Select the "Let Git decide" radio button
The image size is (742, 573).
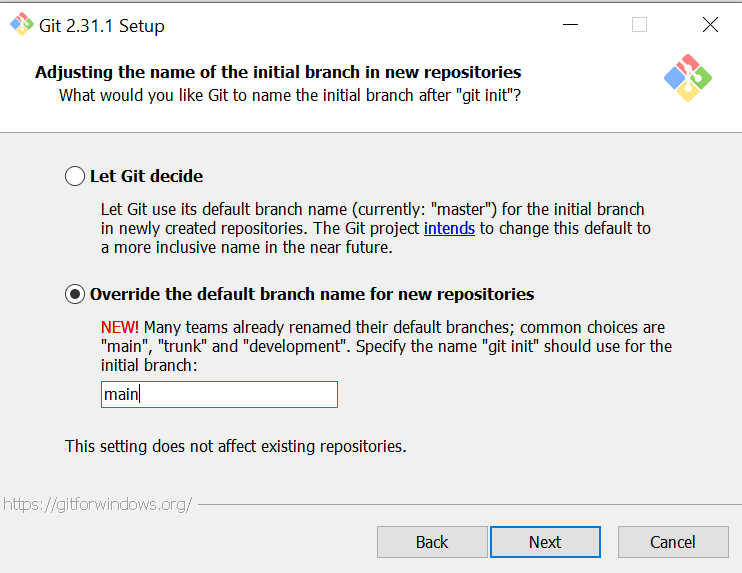tap(75, 177)
